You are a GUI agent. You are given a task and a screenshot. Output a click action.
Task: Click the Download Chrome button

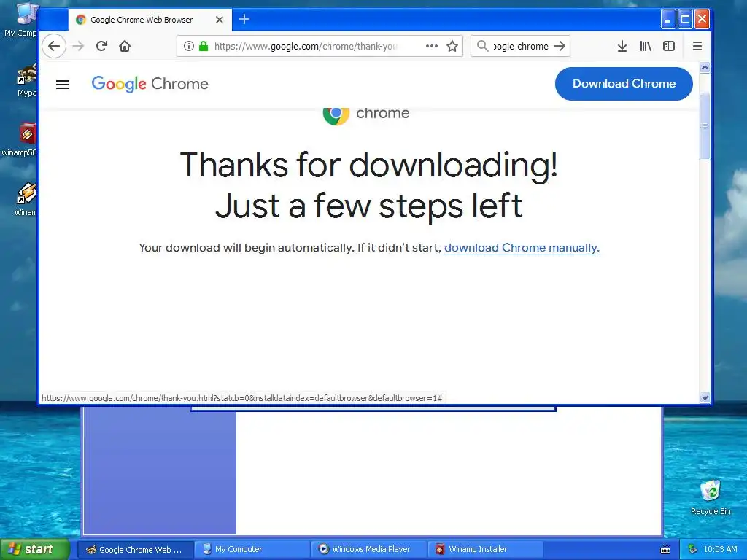click(624, 84)
